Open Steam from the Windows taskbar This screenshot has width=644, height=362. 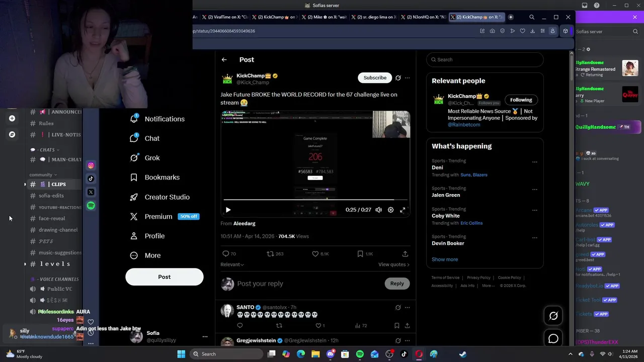462,354
